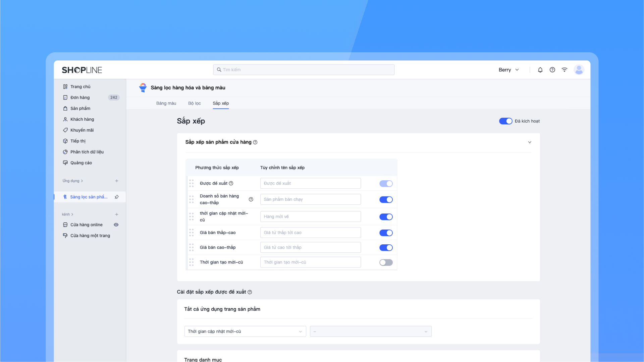Click plus icon next to kênh

point(116,214)
